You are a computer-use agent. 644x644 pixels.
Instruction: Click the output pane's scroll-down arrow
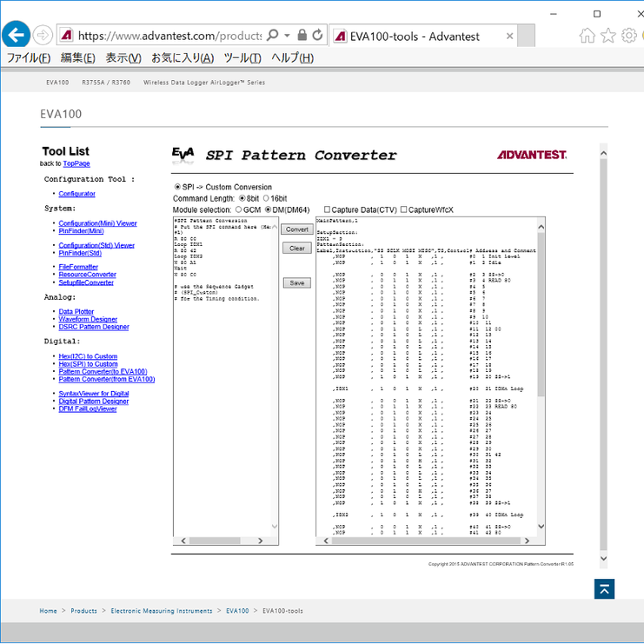[542, 527]
